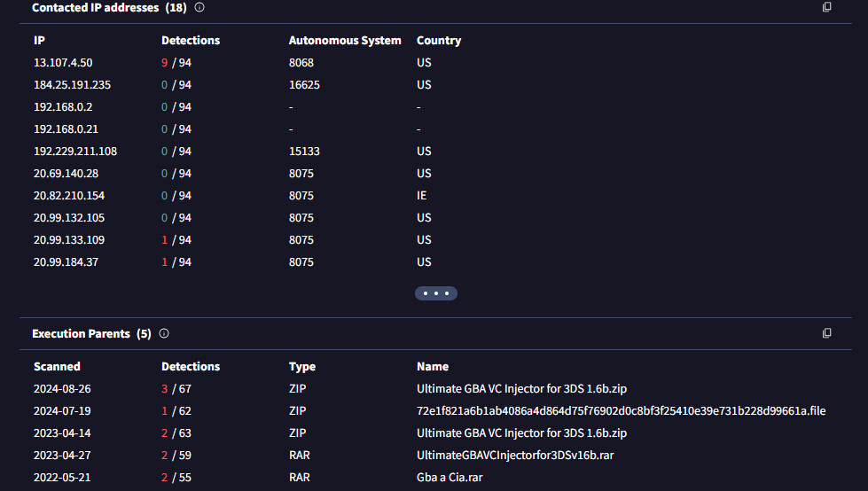Select the Type column header
Image resolution: width=868 pixels, height=491 pixels.
302,366
